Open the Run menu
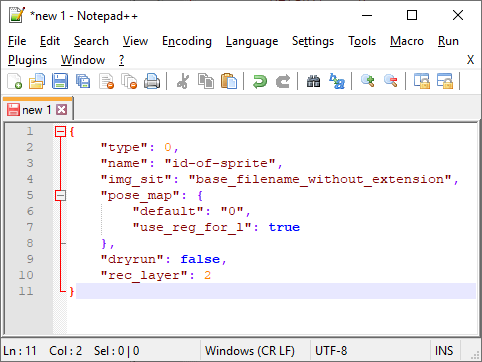The height and width of the screenshot is (362, 482). (448, 41)
